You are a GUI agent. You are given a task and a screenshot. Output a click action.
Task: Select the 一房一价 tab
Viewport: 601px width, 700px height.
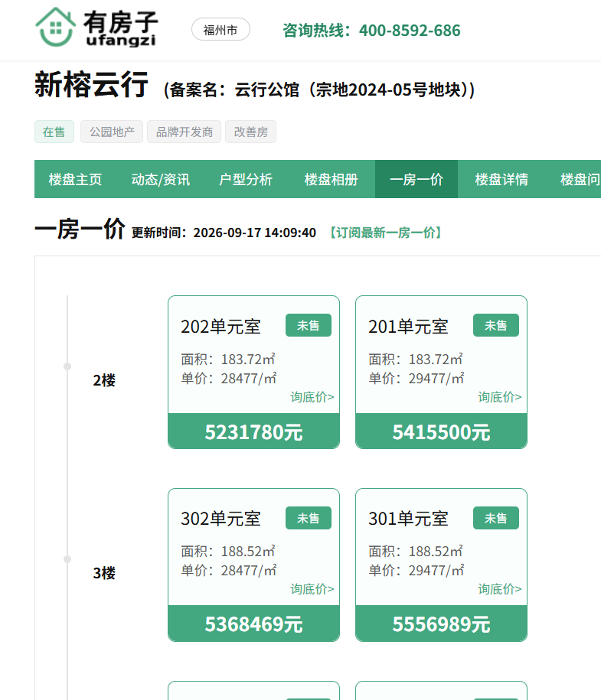[416, 180]
